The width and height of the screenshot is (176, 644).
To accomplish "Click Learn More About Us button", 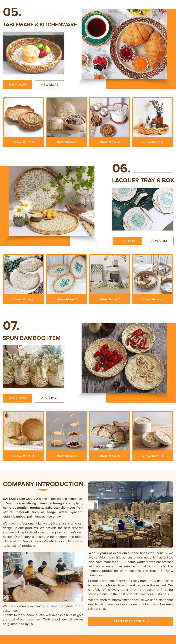I will 130,621.
